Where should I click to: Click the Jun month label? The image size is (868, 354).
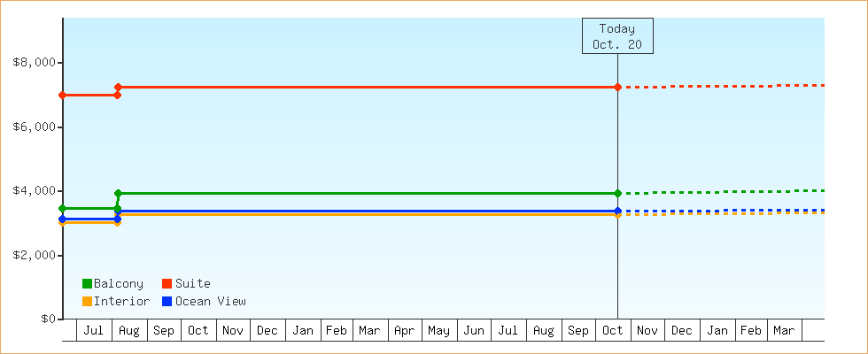[x=474, y=331]
